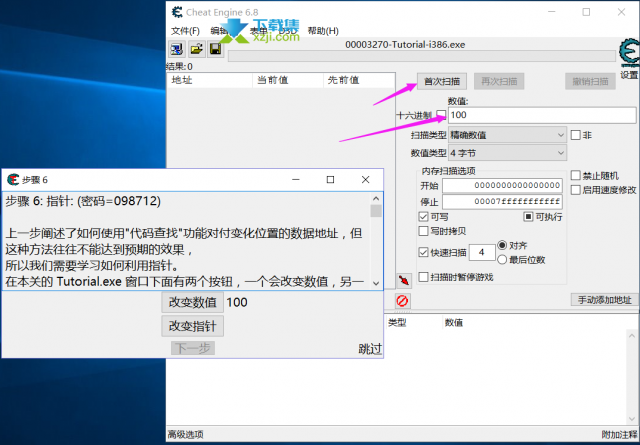This screenshot has height=445, width=640.
Task: Click the Cheat Engine logo settings icon
Action: (x=629, y=53)
